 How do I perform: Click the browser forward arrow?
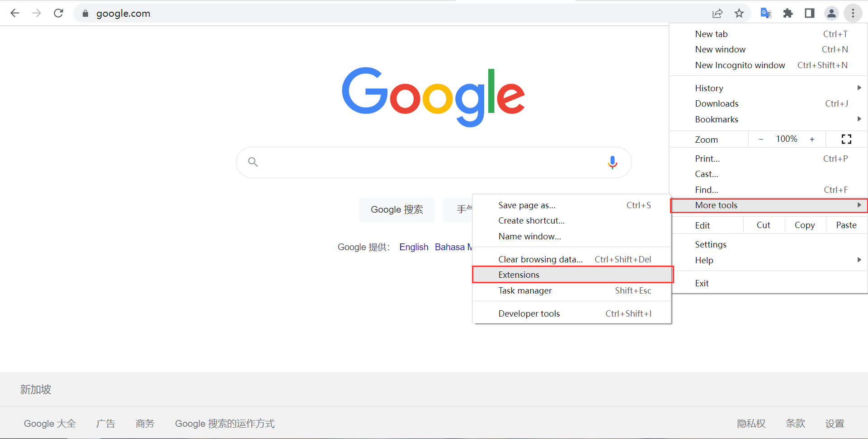tap(37, 13)
